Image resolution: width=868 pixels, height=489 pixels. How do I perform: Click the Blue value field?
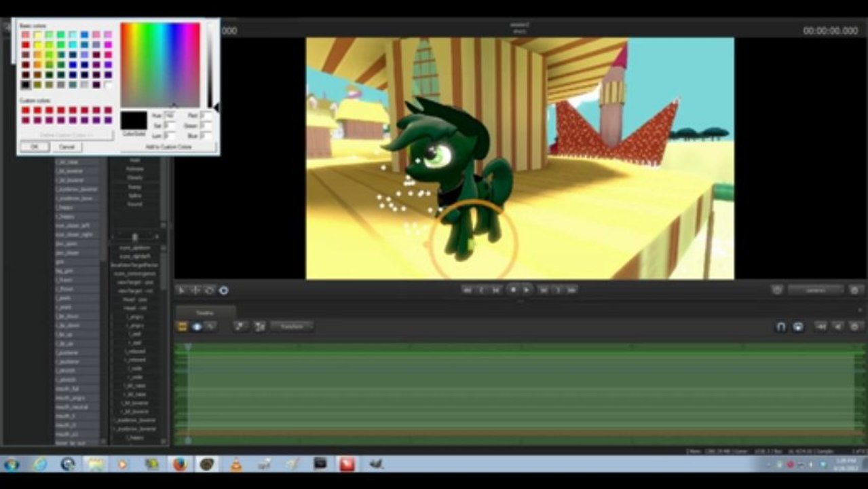point(206,136)
